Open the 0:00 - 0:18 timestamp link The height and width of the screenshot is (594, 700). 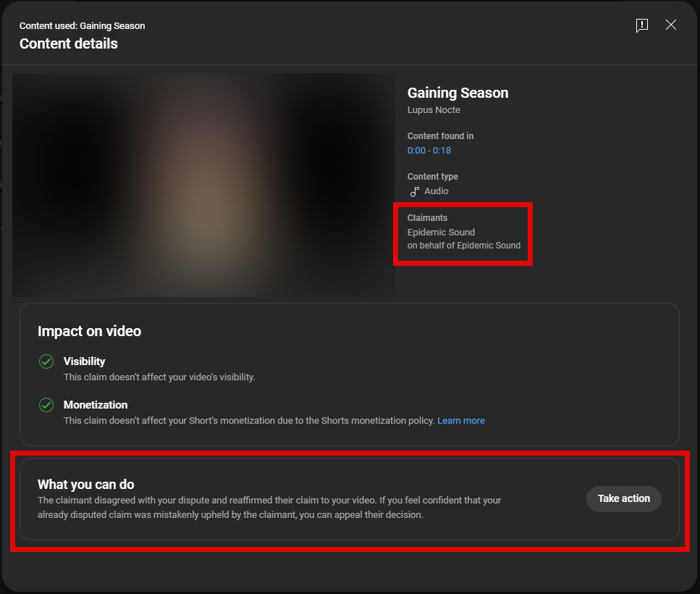pos(429,151)
